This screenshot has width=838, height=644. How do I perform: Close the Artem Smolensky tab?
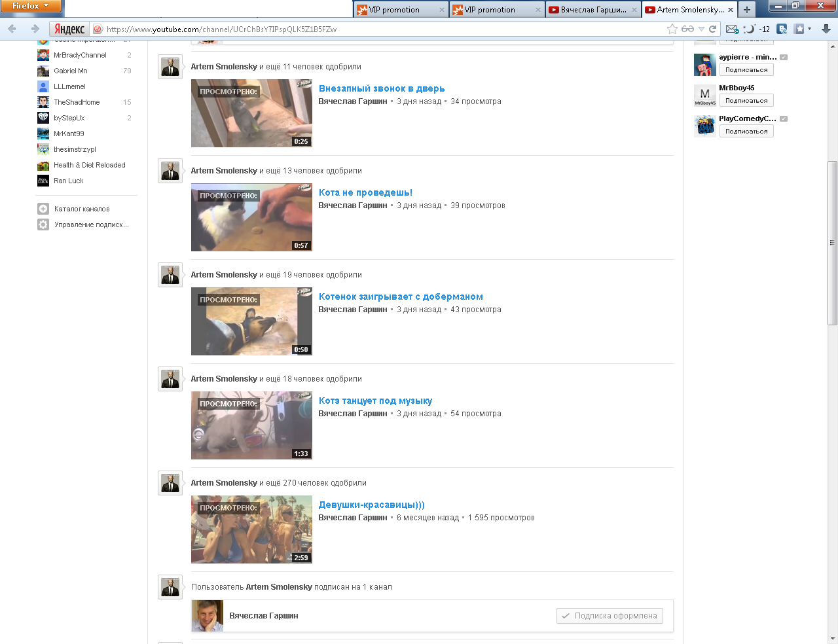click(x=731, y=10)
